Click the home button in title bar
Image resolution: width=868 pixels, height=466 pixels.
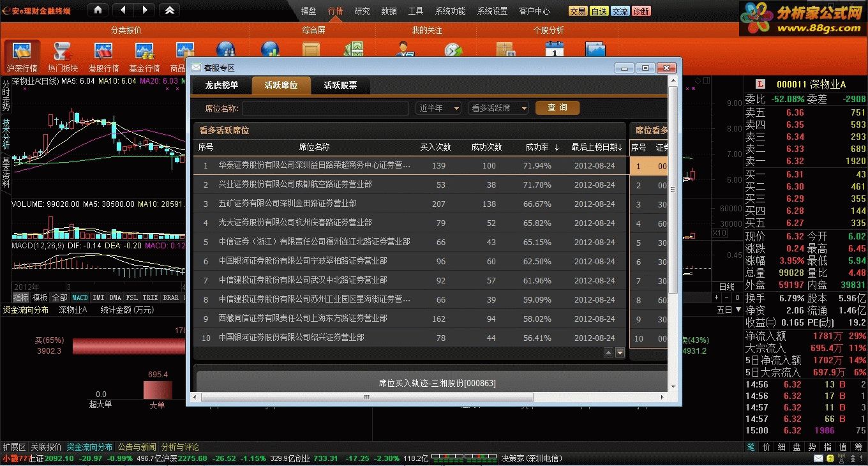tap(97, 10)
